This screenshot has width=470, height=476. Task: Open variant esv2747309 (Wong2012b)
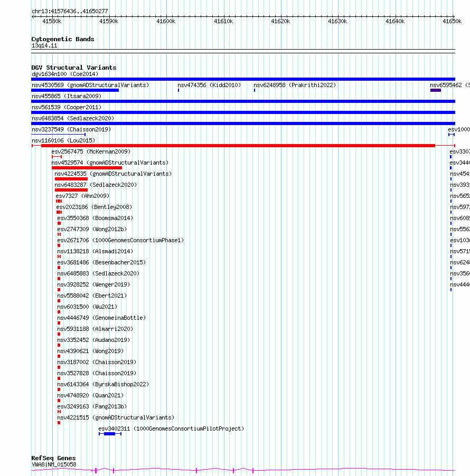(92, 229)
